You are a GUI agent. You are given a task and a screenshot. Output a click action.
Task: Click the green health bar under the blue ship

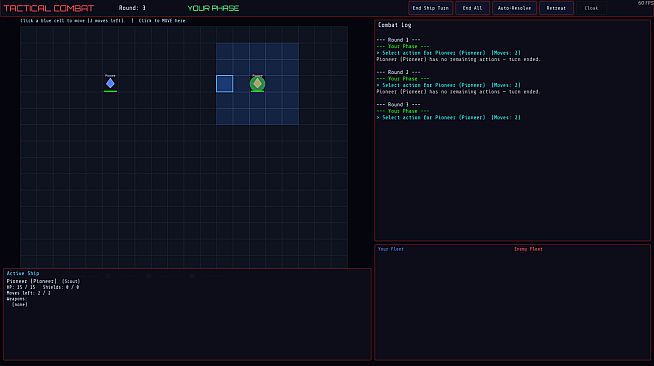pos(110,91)
